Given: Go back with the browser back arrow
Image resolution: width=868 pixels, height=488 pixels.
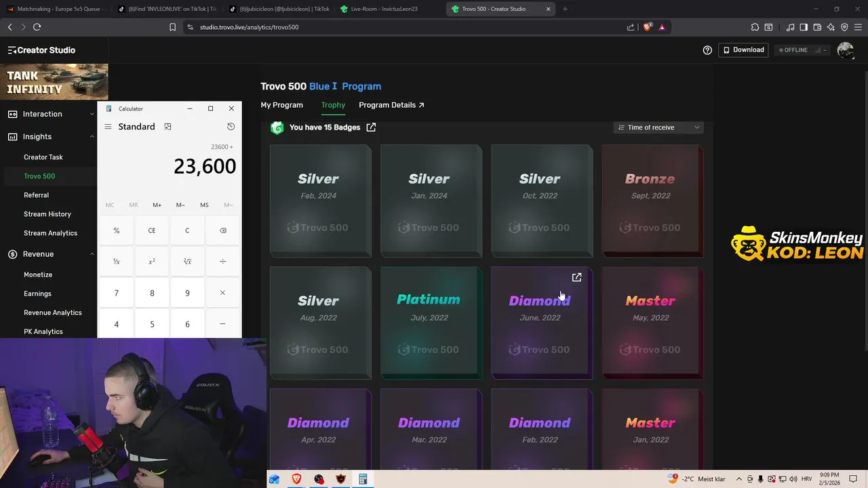Looking at the screenshot, I should point(9,27).
